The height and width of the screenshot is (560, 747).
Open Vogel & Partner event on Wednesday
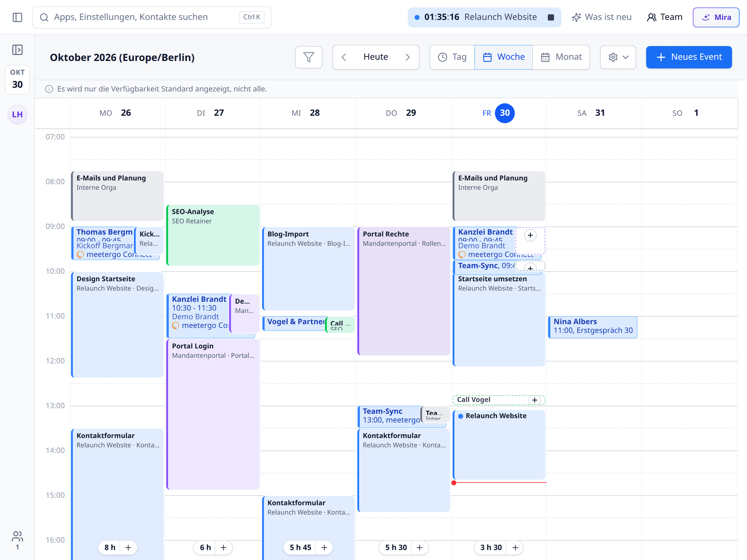pyautogui.click(x=294, y=323)
